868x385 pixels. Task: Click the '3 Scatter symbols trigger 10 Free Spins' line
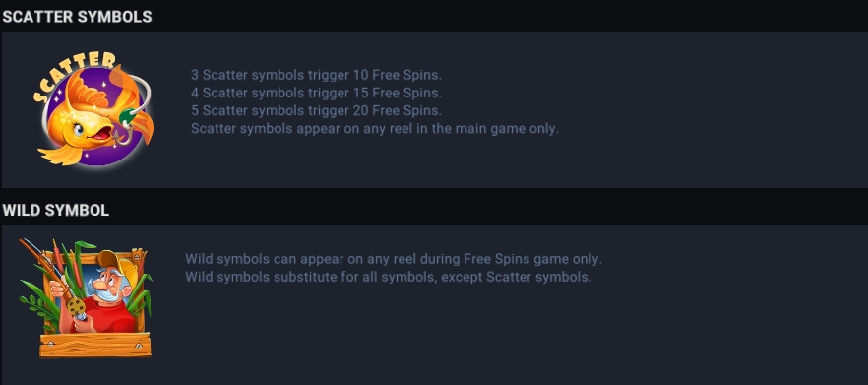316,75
